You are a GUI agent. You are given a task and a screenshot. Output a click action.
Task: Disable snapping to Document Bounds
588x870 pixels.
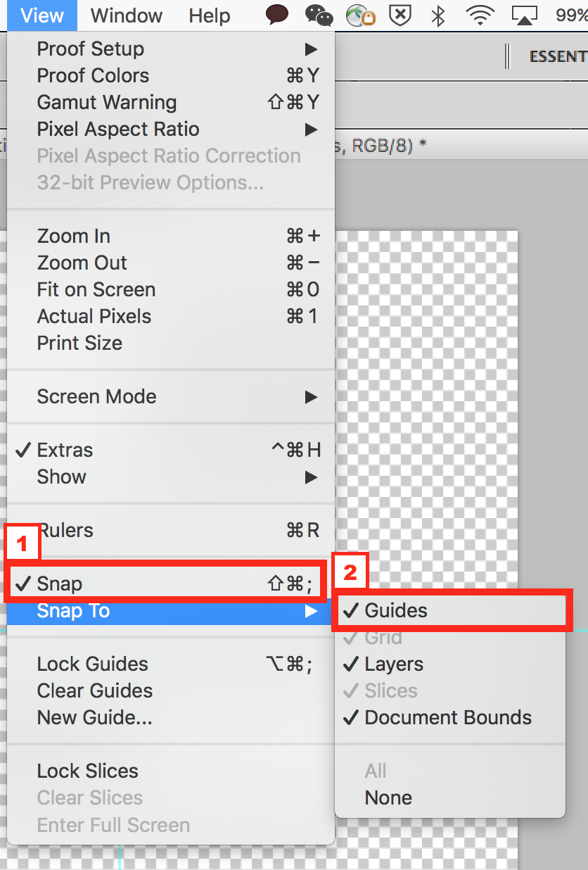click(x=448, y=717)
